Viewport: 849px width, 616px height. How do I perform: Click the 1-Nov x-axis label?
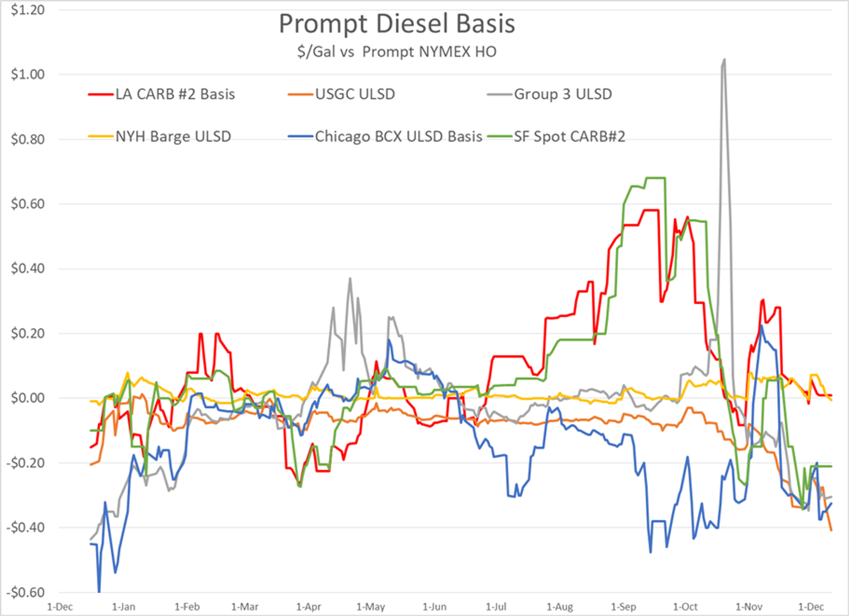(x=749, y=607)
